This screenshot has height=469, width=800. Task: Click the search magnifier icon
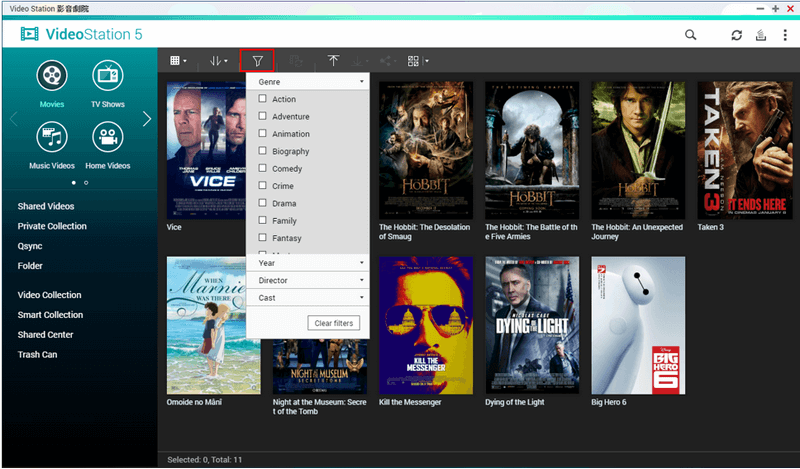[x=690, y=35]
